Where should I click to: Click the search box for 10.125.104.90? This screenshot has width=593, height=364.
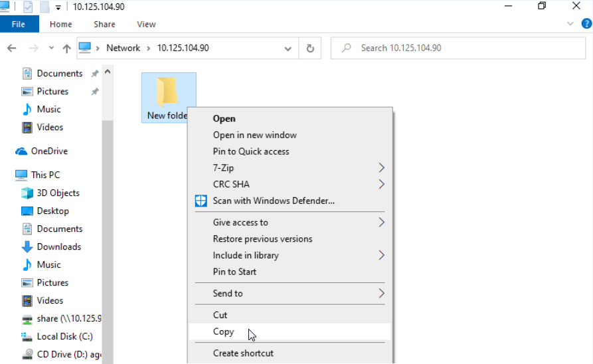tap(458, 48)
